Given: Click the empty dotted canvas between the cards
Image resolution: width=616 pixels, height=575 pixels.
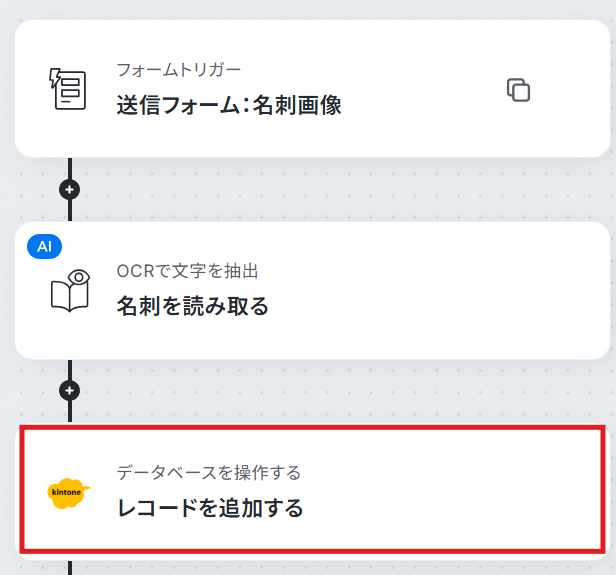Looking at the screenshot, I should [x=334, y=190].
